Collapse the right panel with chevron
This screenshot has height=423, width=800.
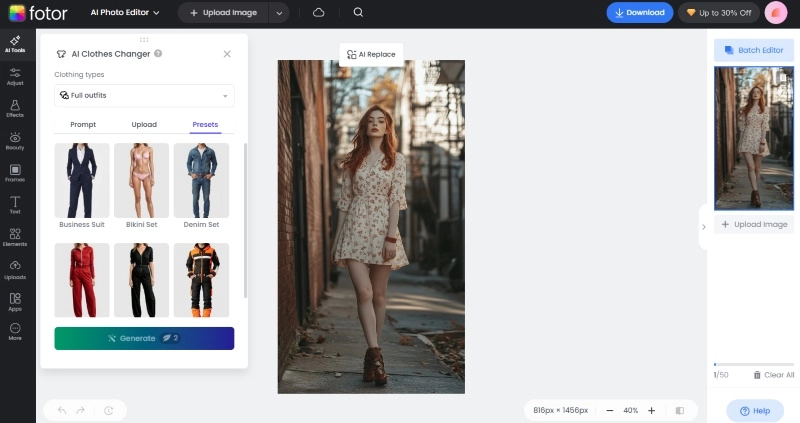click(x=703, y=227)
